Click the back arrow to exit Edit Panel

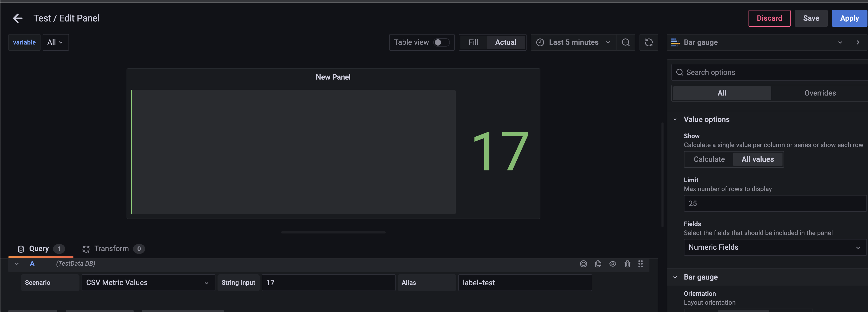click(x=17, y=18)
